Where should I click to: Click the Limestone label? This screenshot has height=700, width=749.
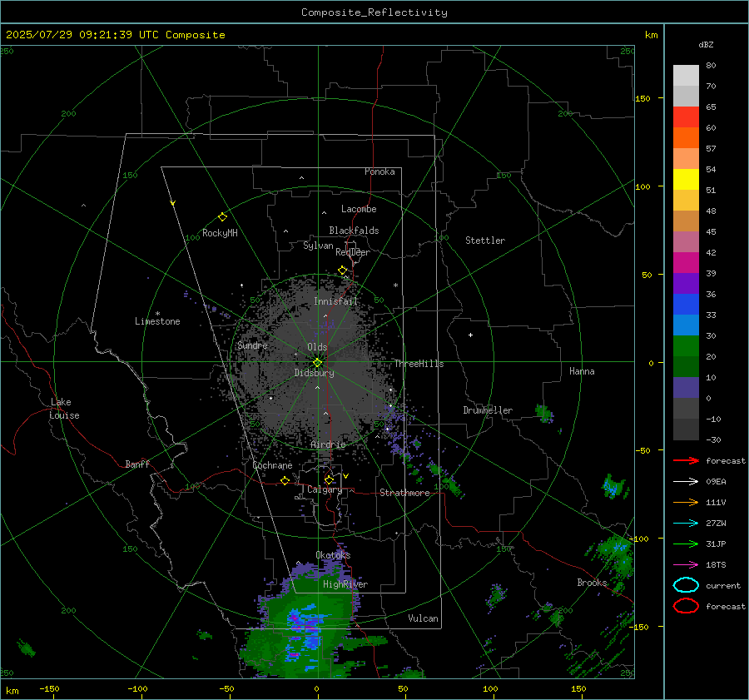coord(157,321)
